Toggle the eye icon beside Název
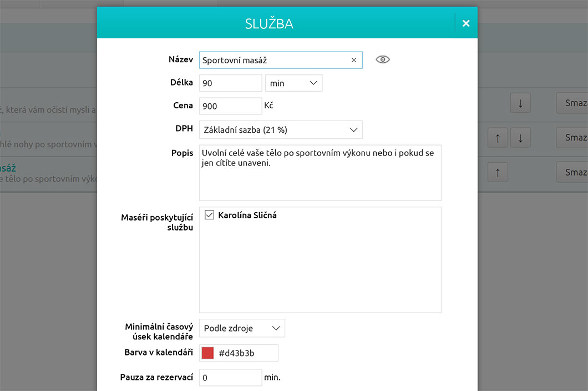The height and width of the screenshot is (391, 588). coord(383,59)
